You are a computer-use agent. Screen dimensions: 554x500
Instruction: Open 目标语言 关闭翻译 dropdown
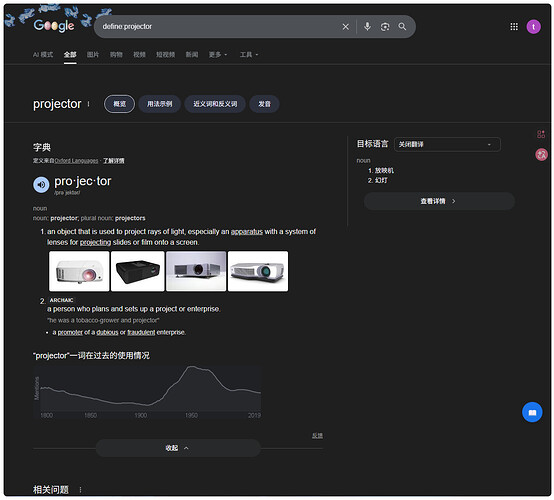[447, 144]
